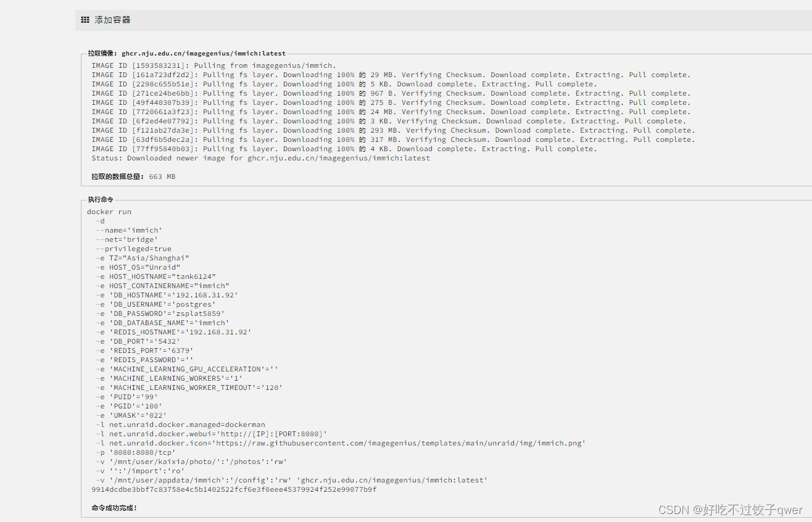This screenshot has width=812, height=522.
Task: Click the 'Status: Downloaded newer image' line
Action: point(260,158)
